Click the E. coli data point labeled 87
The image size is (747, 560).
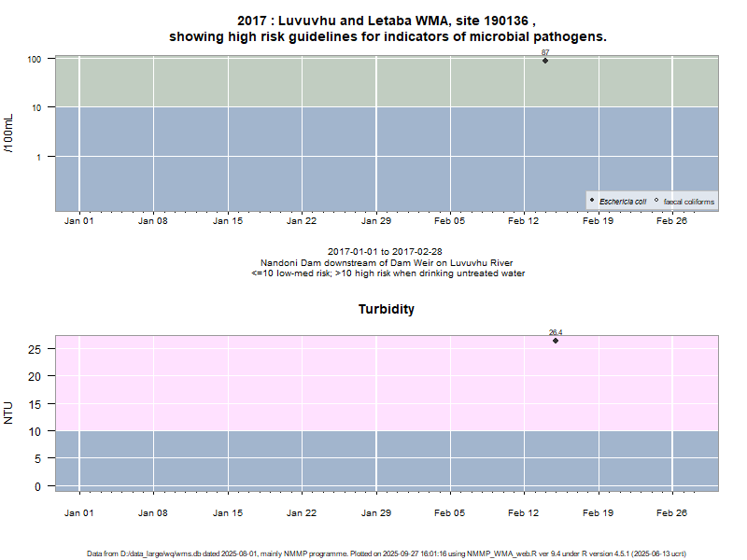(545, 61)
